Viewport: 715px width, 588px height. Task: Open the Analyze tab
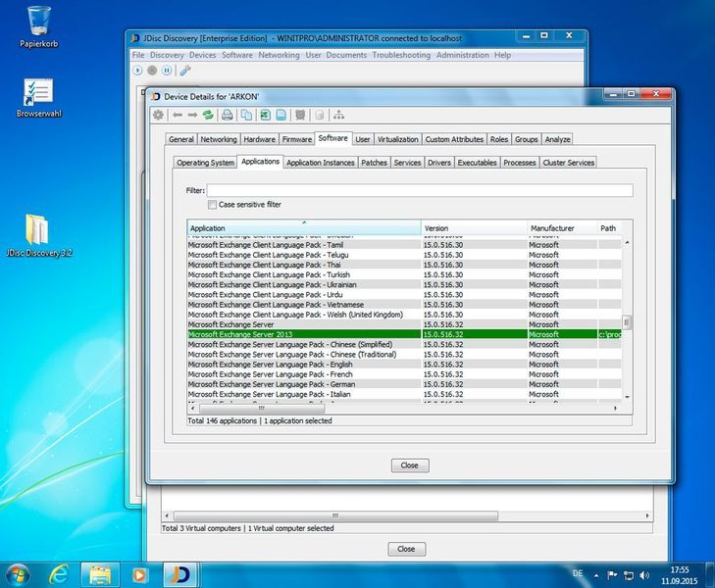tap(557, 139)
